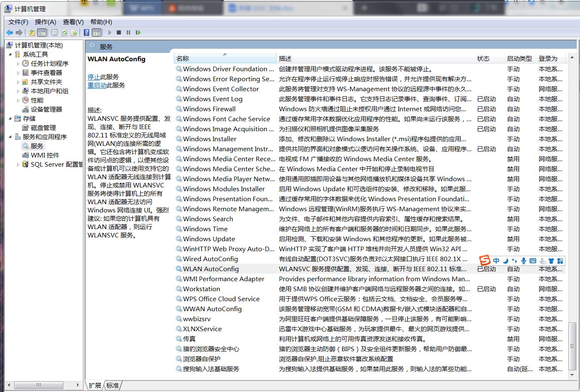580x392 pixels.
Task: Change Sogou skin using the shirt icon
Action: (552, 261)
